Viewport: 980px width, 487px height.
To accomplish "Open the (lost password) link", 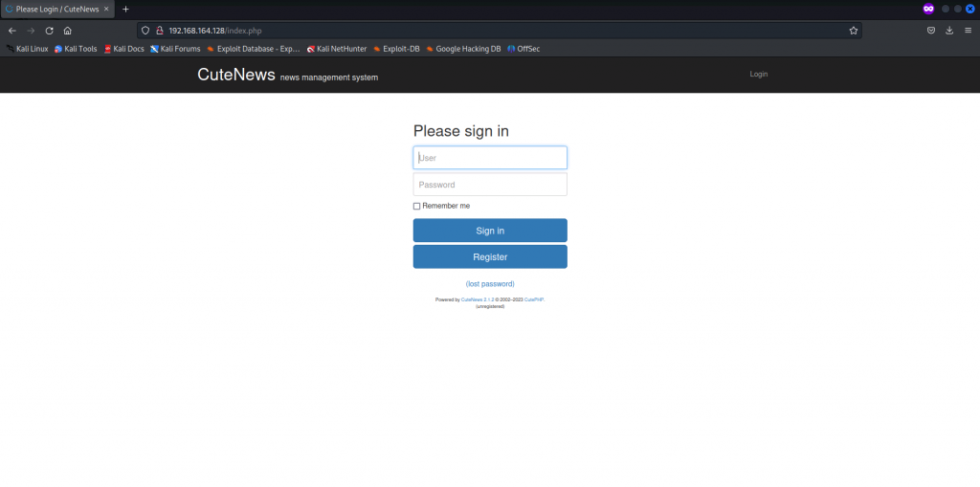I will pos(490,284).
